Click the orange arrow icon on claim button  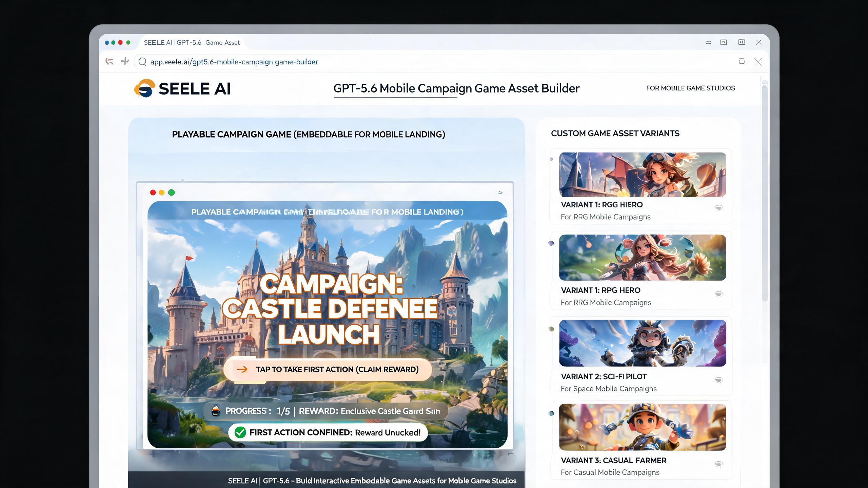(242, 369)
